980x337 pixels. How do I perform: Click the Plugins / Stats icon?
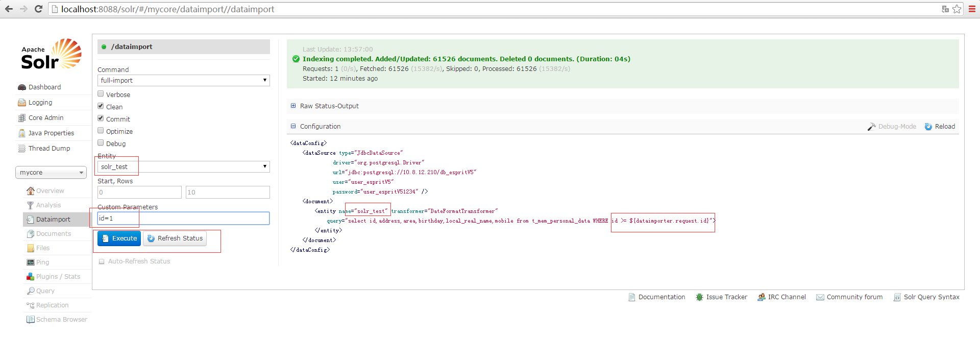coord(31,277)
